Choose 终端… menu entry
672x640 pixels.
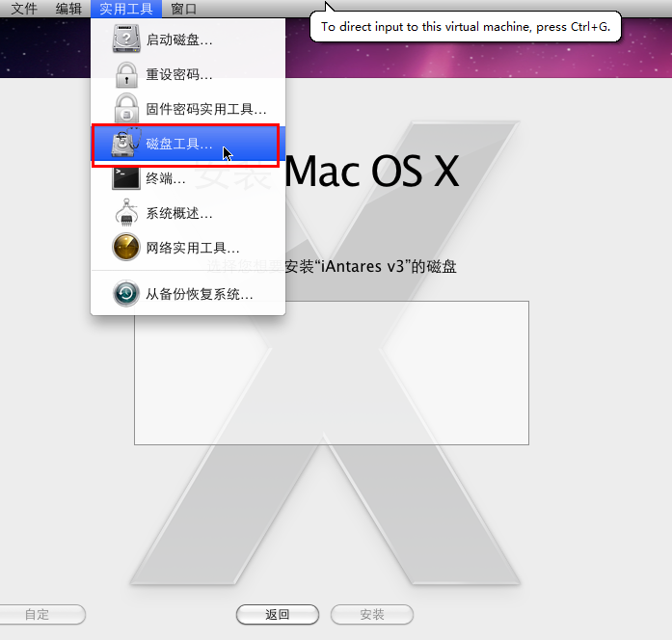[x=188, y=178]
